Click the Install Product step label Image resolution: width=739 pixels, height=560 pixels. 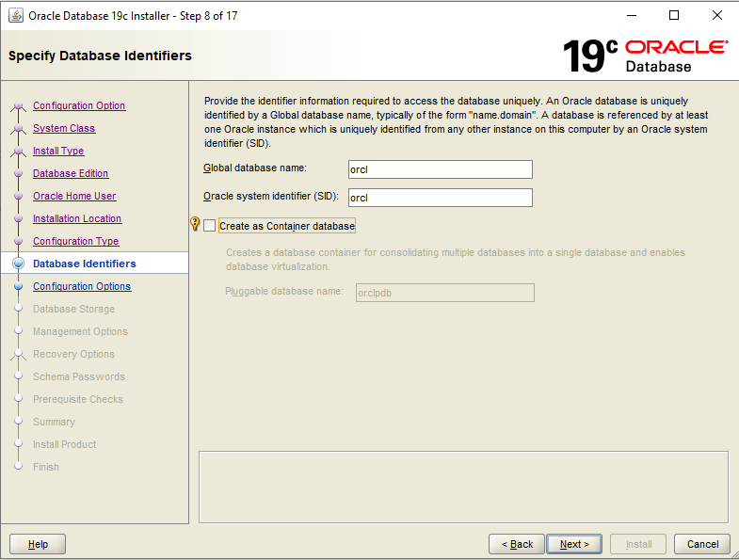(x=65, y=444)
